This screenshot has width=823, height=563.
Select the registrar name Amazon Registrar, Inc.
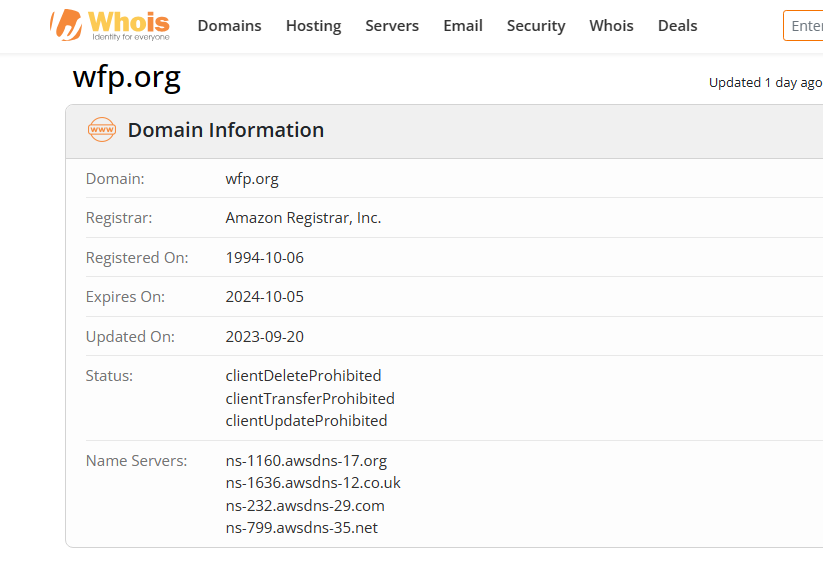click(303, 218)
